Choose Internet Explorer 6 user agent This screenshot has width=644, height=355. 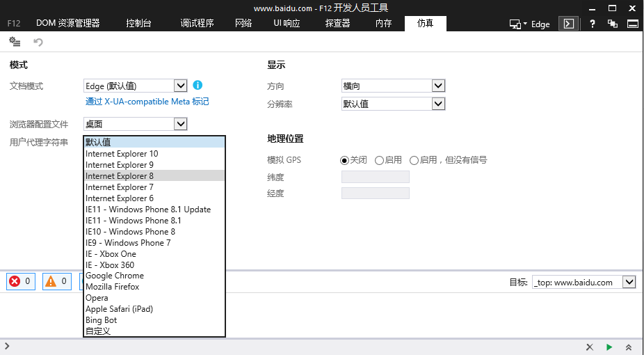pyautogui.click(x=154, y=198)
